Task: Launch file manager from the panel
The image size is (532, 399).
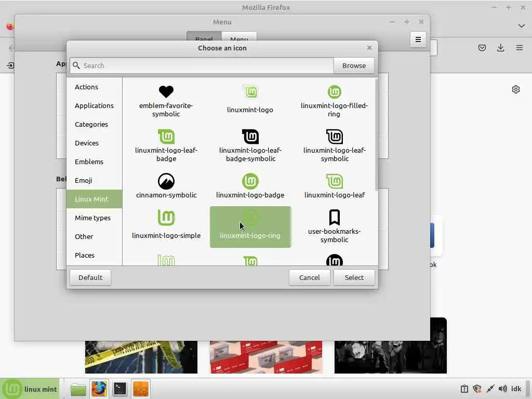Action: tap(78, 389)
